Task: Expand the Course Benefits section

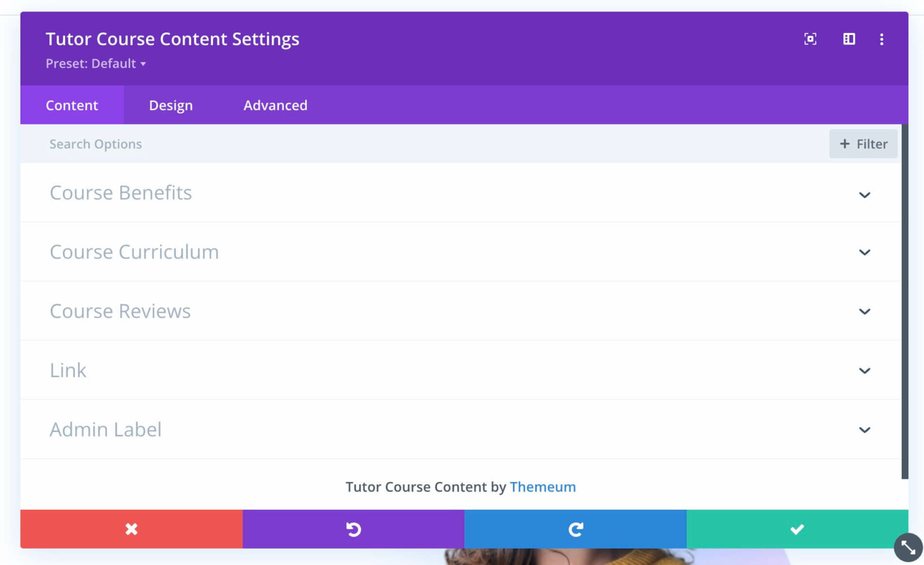Action: tap(864, 195)
